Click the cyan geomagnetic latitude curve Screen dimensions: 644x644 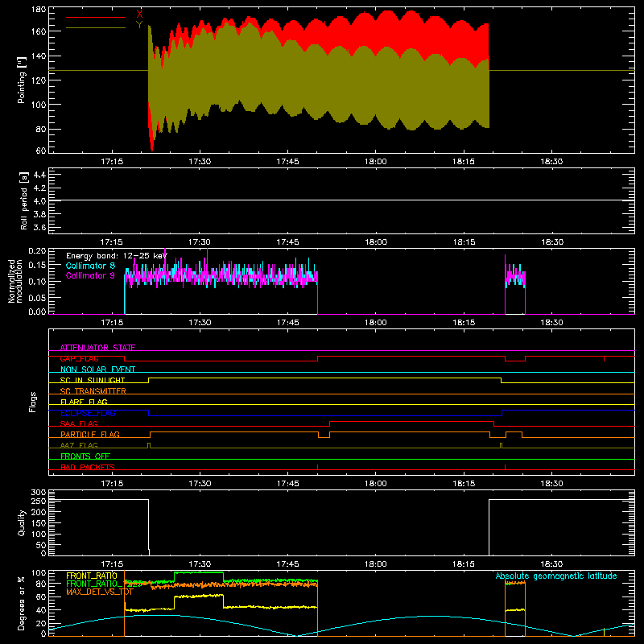(x=341, y=626)
